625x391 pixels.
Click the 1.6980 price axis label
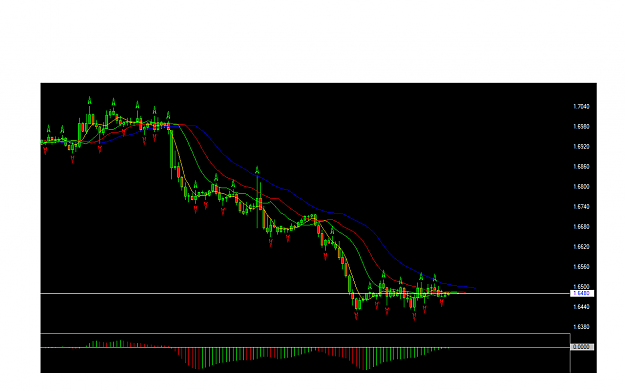(581, 126)
